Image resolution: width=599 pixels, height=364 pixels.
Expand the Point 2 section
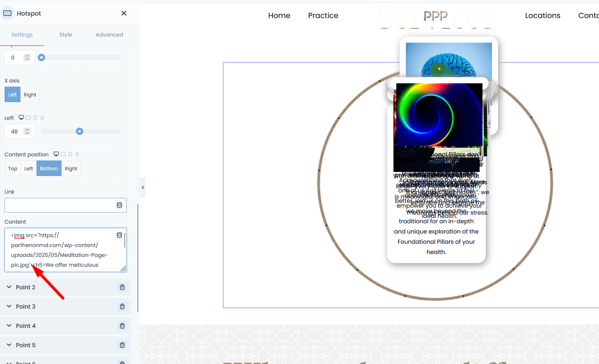point(25,287)
